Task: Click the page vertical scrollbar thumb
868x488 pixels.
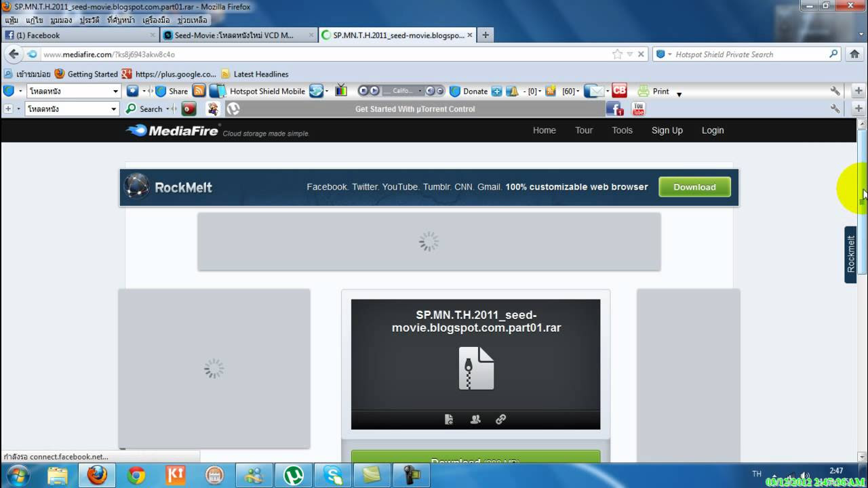Action: click(863, 201)
